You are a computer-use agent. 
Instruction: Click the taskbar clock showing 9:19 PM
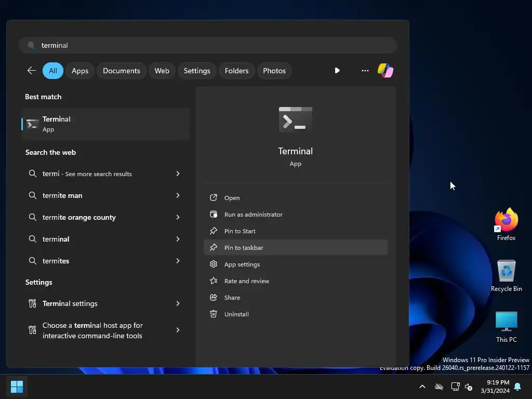pyautogui.click(x=495, y=387)
